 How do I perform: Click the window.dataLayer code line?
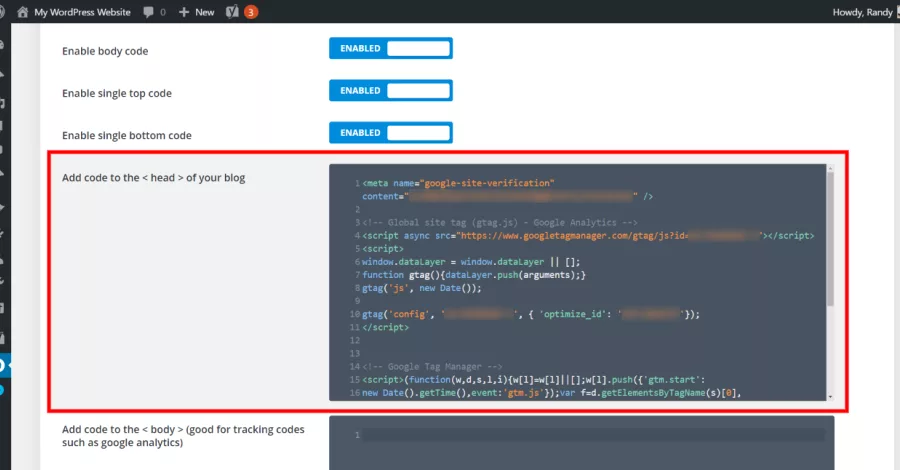point(471,262)
